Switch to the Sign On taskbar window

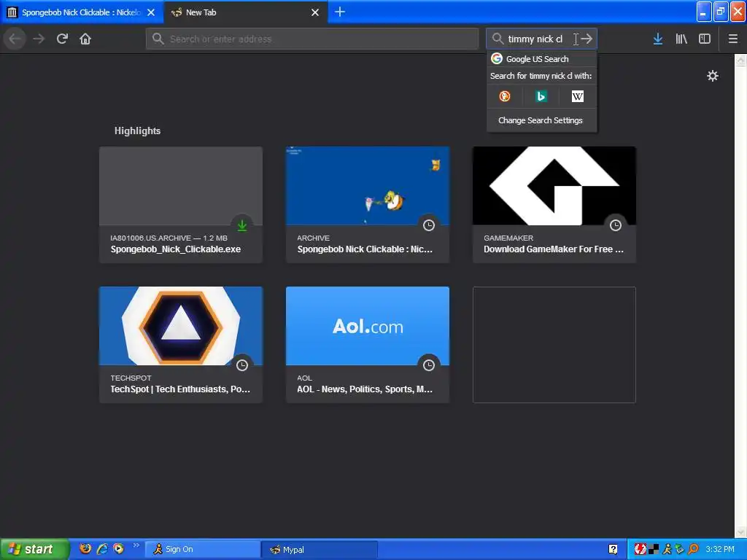(203, 550)
